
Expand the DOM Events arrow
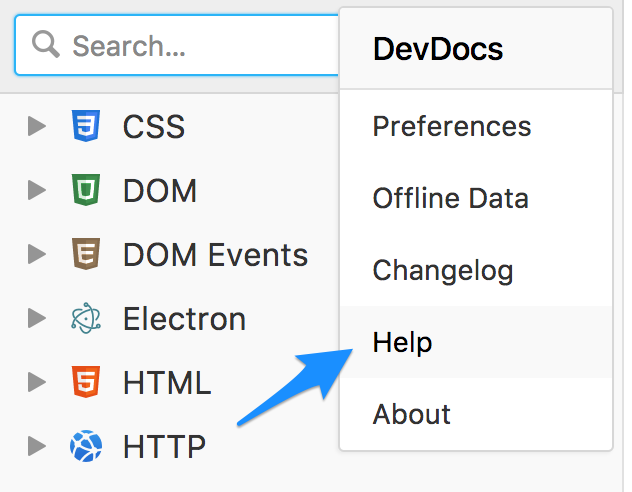coord(37,255)
